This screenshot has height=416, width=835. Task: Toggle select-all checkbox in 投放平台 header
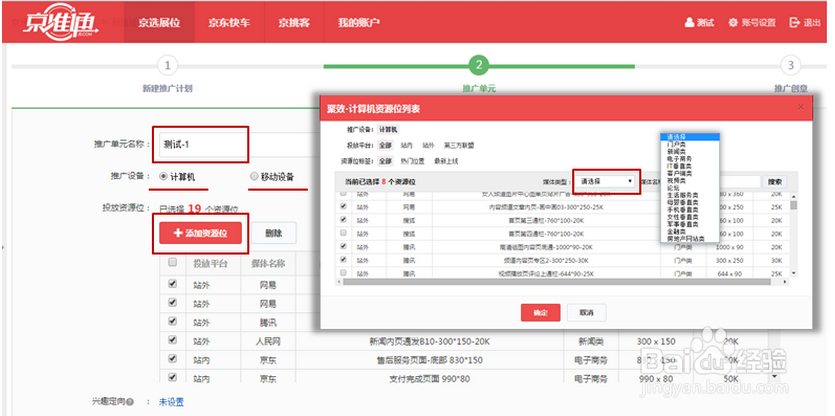coord(172,262)
